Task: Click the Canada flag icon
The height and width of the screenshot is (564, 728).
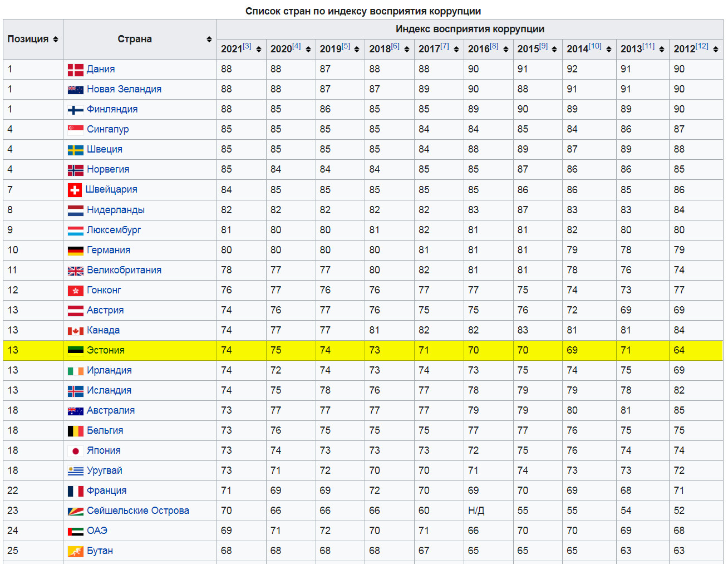Action: pyautogui.click(x=75, y=331)
